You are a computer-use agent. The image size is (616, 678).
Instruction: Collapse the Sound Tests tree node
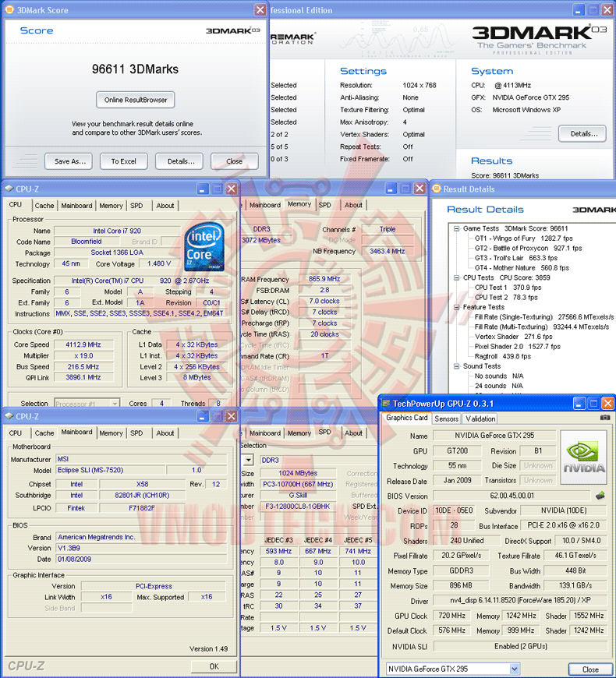(x=456, y=366)
